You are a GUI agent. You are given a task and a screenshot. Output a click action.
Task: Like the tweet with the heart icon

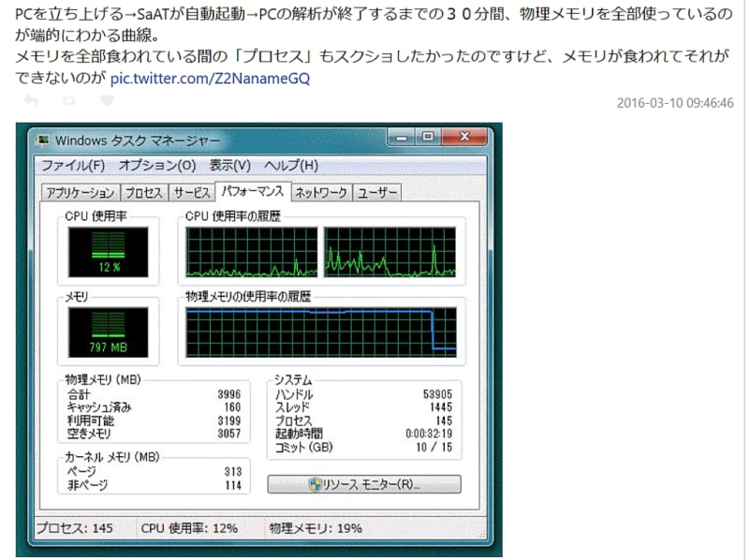tap(107, 100)
